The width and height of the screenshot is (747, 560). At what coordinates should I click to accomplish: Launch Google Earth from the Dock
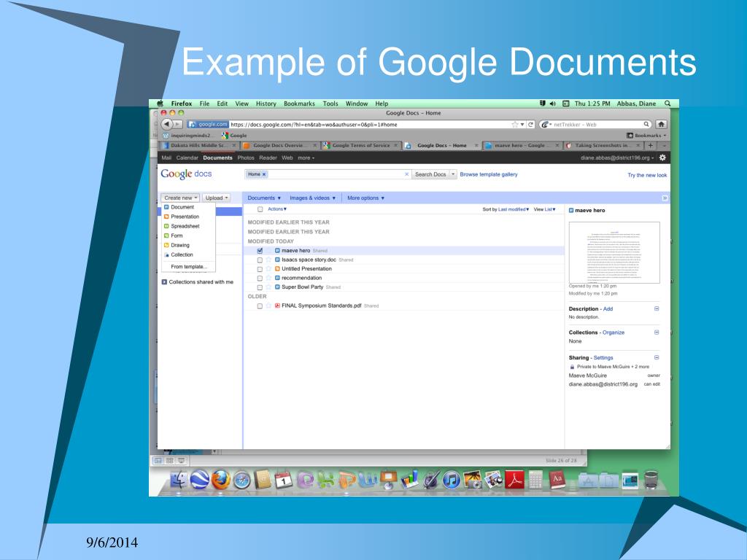(x=200, y=480)
